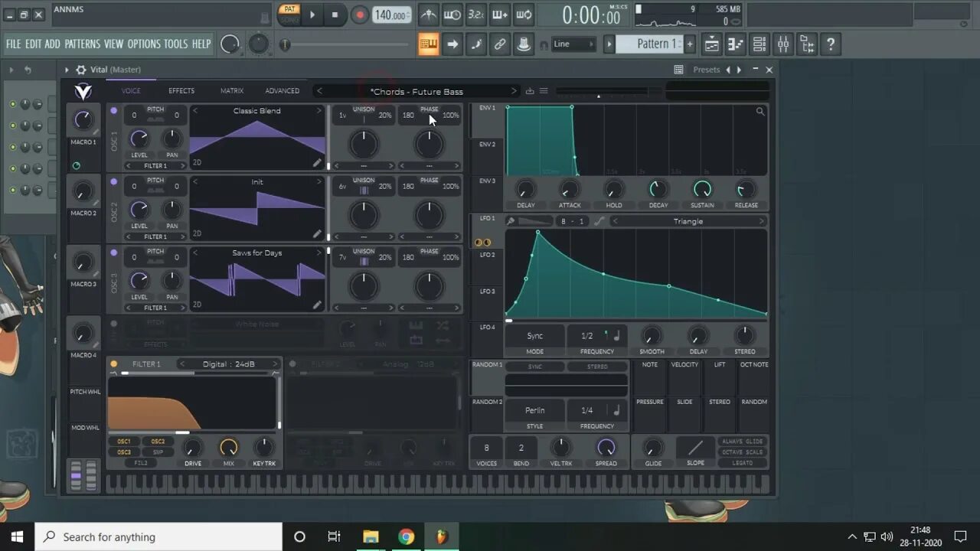Open the Digital : 24dB filter type selector

(228, 364)
